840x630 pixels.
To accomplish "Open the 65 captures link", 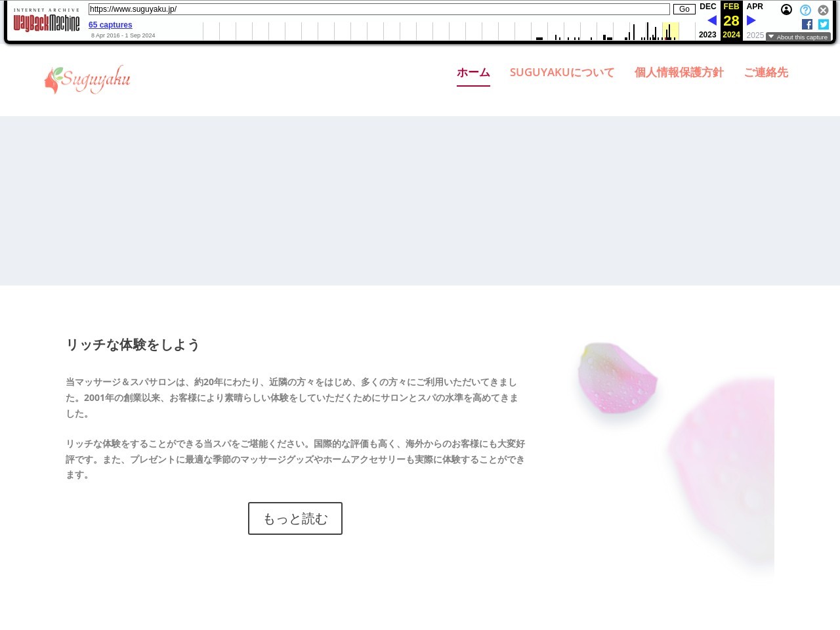I will pyautogui.click(x=110, y=25).
